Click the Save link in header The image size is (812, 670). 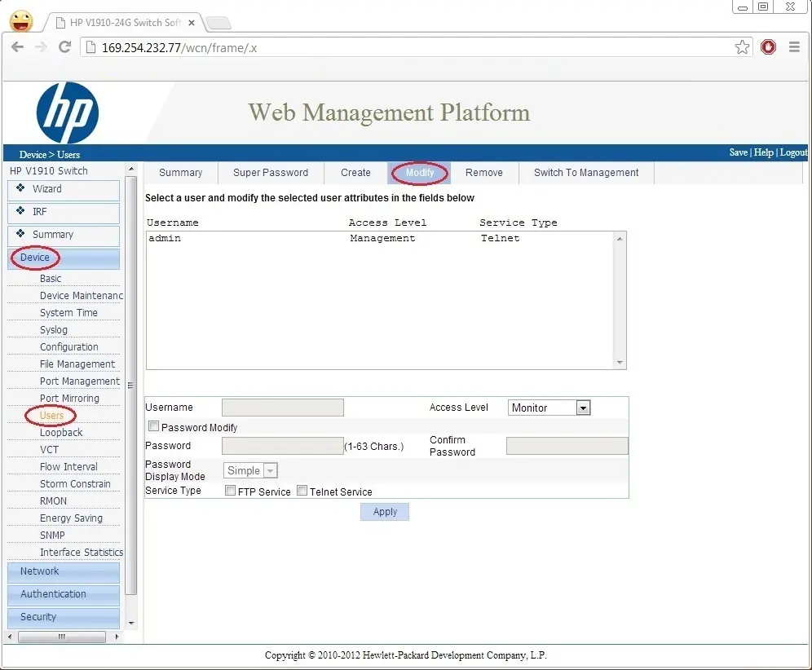tap(738, 152)
